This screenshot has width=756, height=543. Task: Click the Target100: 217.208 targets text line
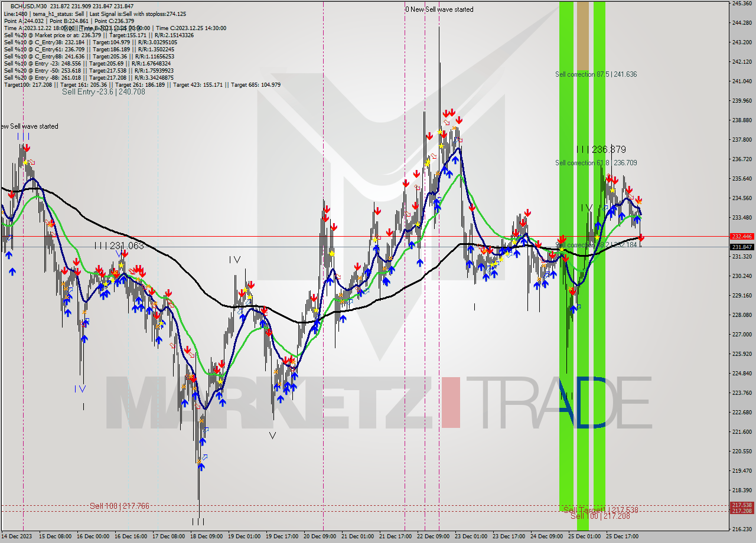[x=142, y=85]
